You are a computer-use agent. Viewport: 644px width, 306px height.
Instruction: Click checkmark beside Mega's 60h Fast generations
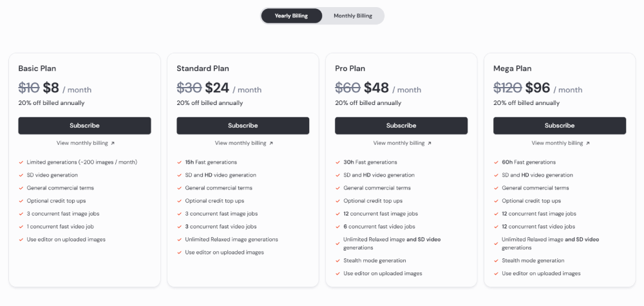click(x=496, y=162)
